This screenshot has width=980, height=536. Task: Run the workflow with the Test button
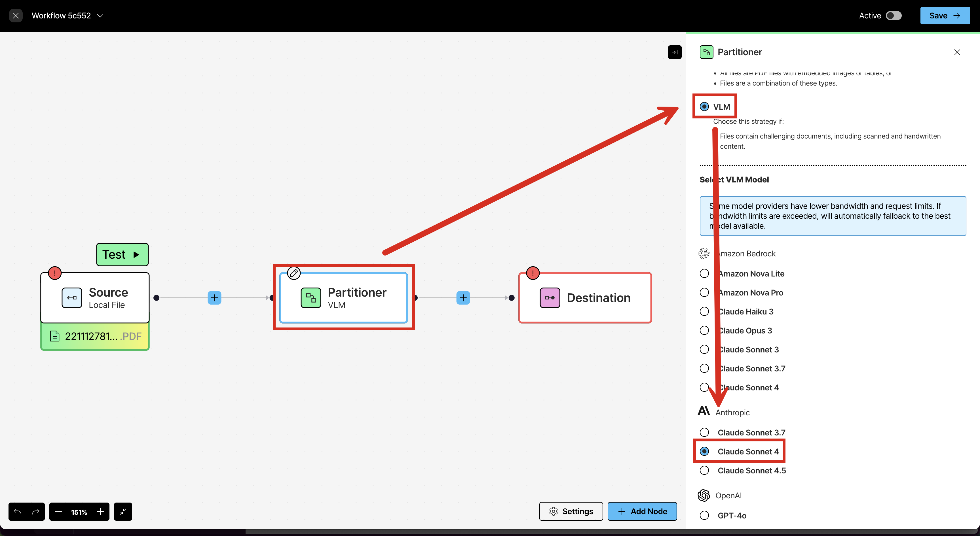point(122,254)
